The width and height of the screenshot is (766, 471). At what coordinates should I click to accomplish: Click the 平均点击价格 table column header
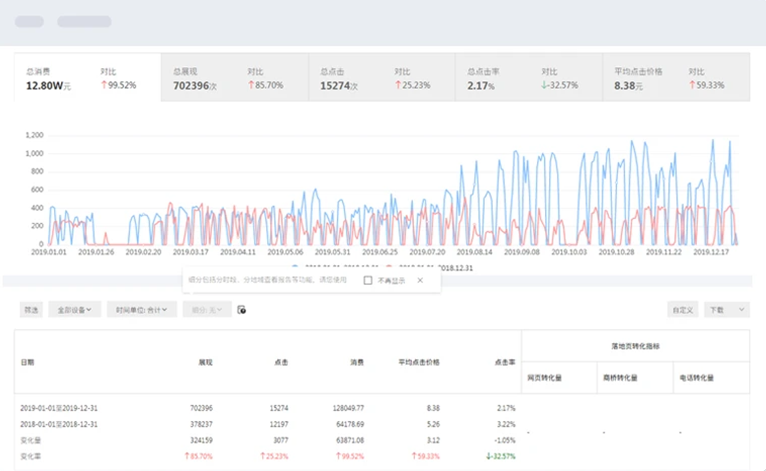[x=419, y=362]
